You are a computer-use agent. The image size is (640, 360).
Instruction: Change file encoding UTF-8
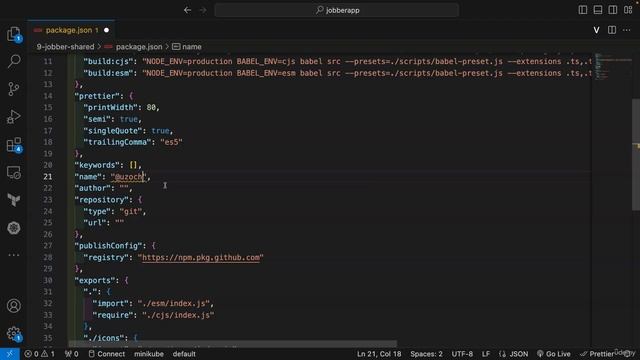tap(462, 354)
